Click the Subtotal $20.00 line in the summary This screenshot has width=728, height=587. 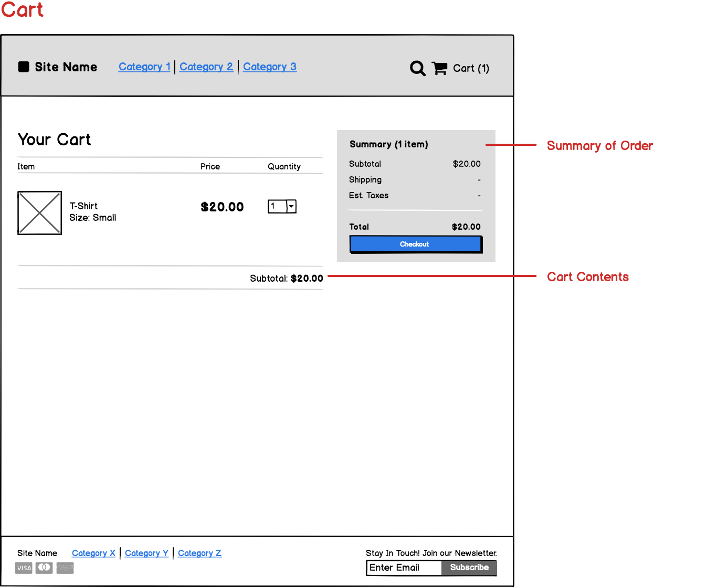(x=415, y=164)
